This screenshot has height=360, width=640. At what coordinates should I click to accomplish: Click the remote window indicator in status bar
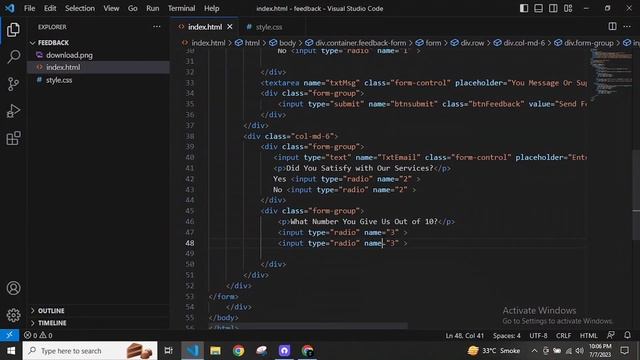[x=9, y=335]
